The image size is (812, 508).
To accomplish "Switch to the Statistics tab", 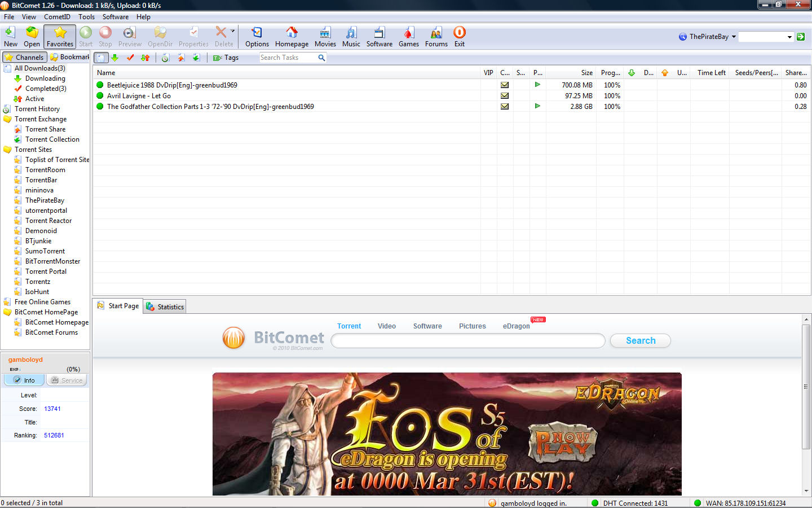I will [x=165, y=306].
